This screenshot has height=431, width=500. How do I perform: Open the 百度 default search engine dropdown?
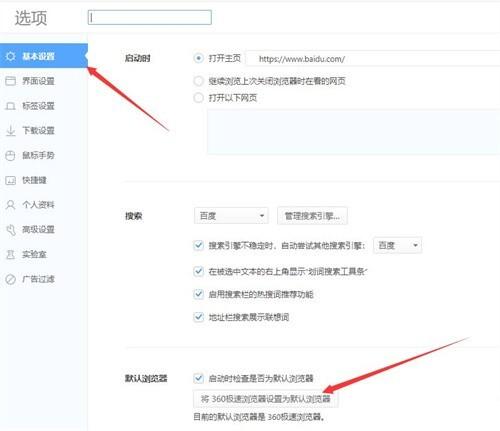(x=231, y=216)
